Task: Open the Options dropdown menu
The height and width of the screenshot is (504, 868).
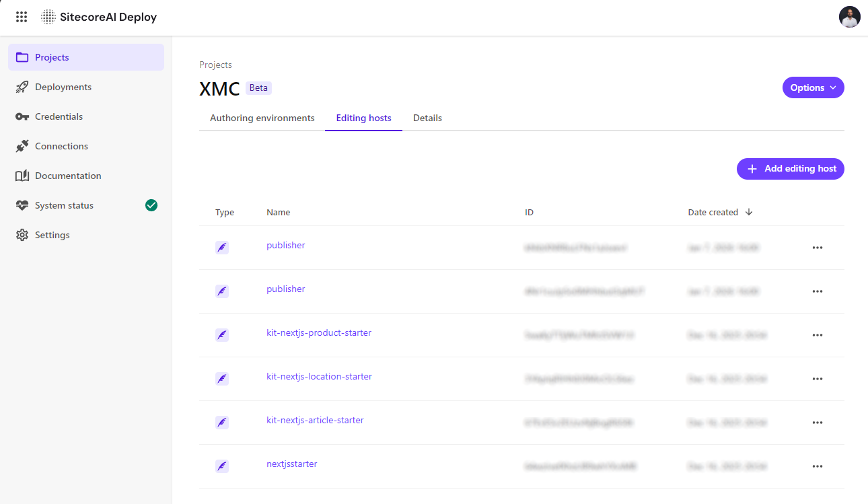Action: pos(813,87)
